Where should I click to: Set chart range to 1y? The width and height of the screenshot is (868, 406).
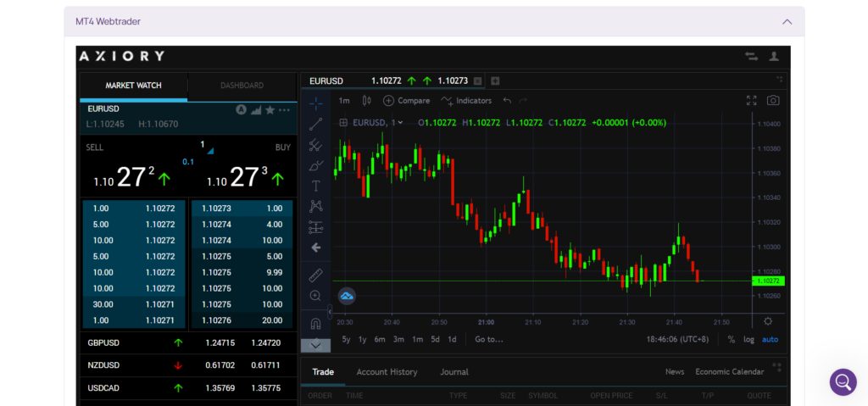363,340
